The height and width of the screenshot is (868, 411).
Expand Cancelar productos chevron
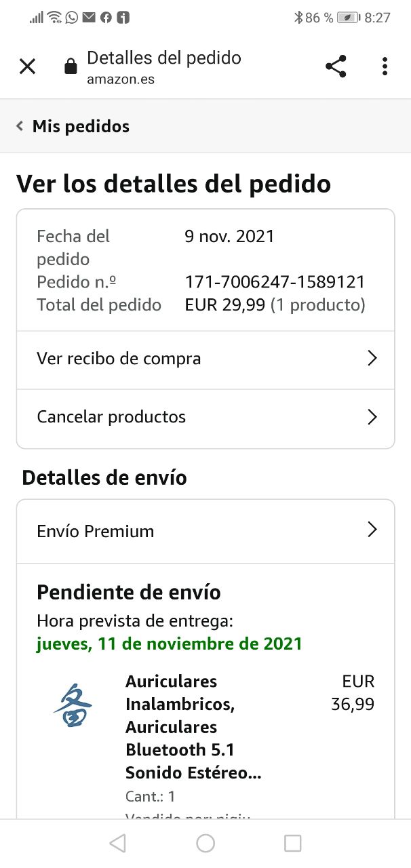(x=372, y=417)
